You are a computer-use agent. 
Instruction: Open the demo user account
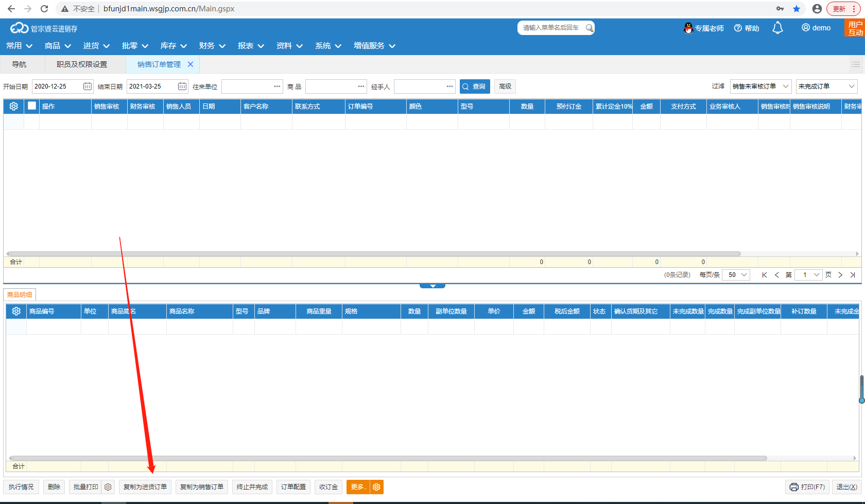(x=816, y=28)
